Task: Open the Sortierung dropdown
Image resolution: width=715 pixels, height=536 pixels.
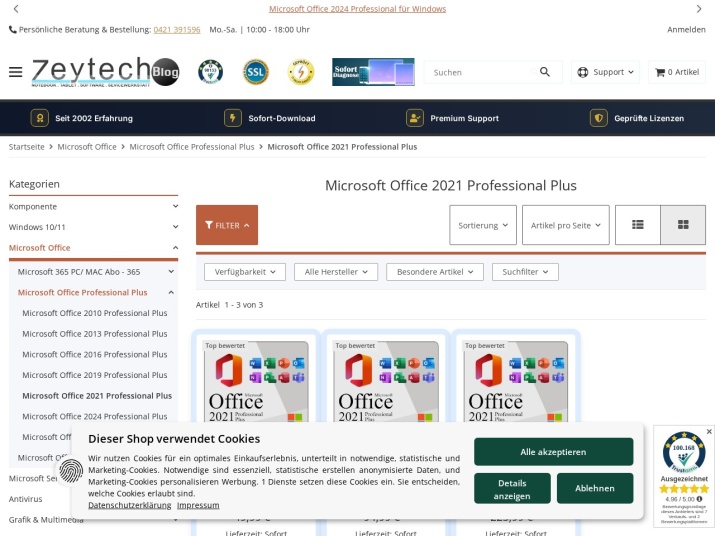Action: point(483,225)
